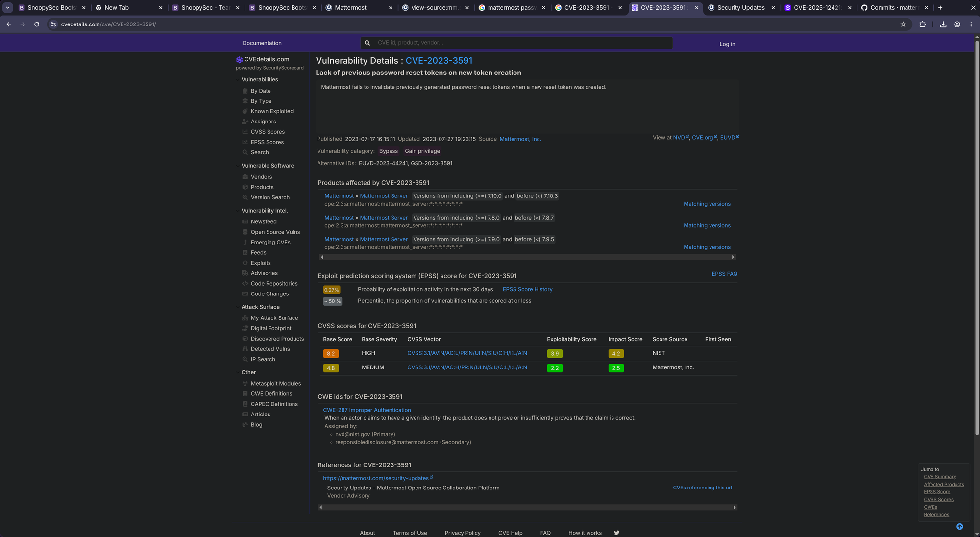The image size is (980, 537).
Task: Click the CVSS Scores sidebar icon
Action: point(245,132)
